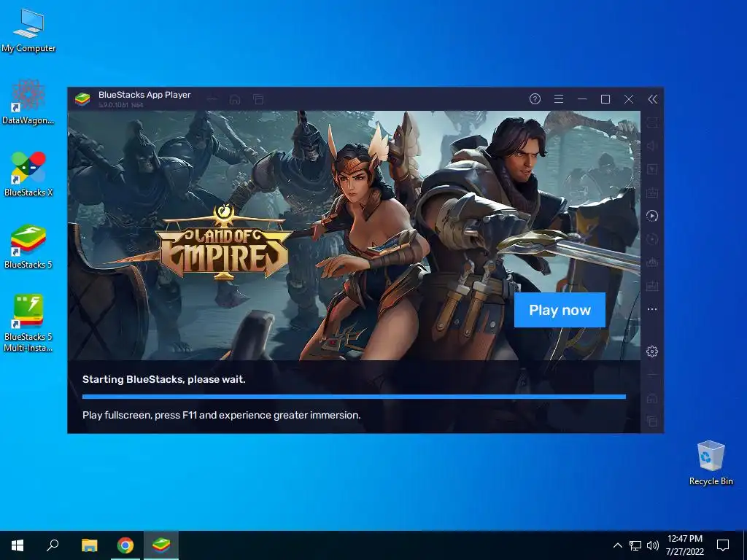Open the BlueStacks hamburger menu
This screenshot has width=747, height=560.
coord(559,99)
